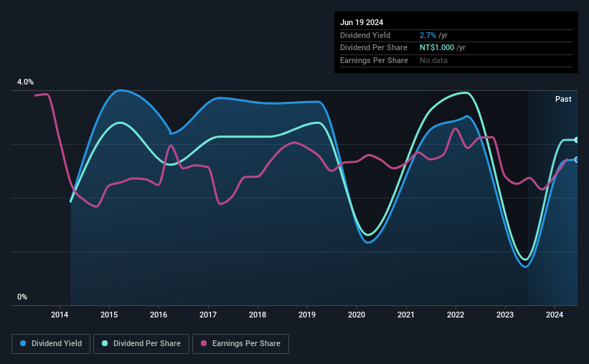Click the blue Dividend Yield legend dot
The width and height of the screenshot is (589, 364).
(23, 343)
